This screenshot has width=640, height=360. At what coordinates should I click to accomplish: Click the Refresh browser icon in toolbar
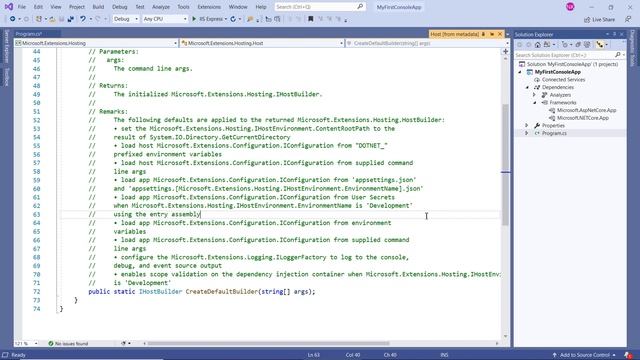click(233, 19)
